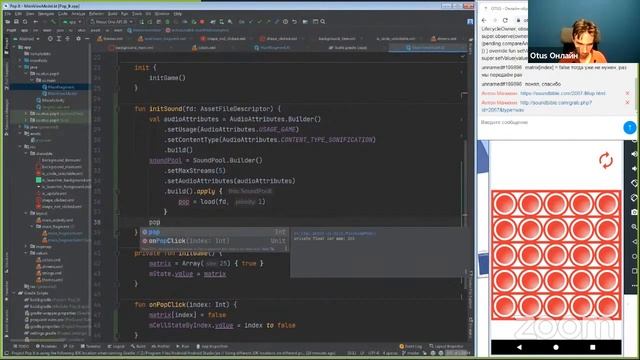Open the first soundbible link in chat
The width and height of the screenshot is (640, 360).
[x=562, y=93]
